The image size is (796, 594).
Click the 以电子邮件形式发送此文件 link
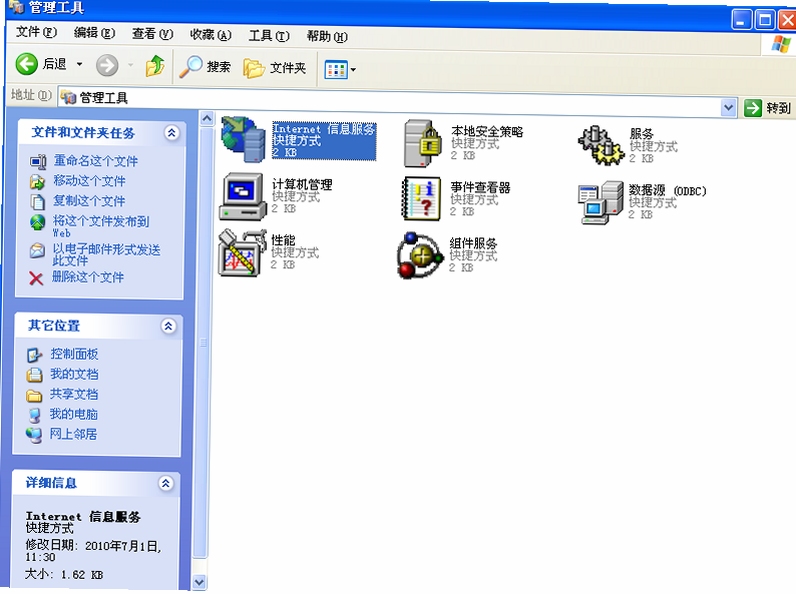click(x=106, y=254)
